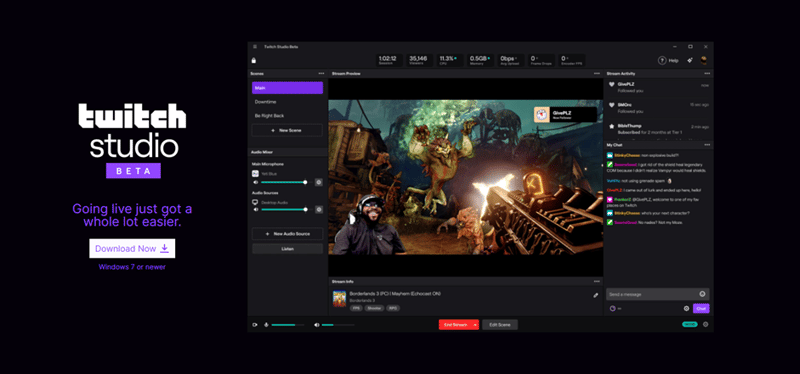Mute the Desktop Audio speaker icon
Viewport: 800px width, 374px height.
pyautogui.click(x=256, y=209)
